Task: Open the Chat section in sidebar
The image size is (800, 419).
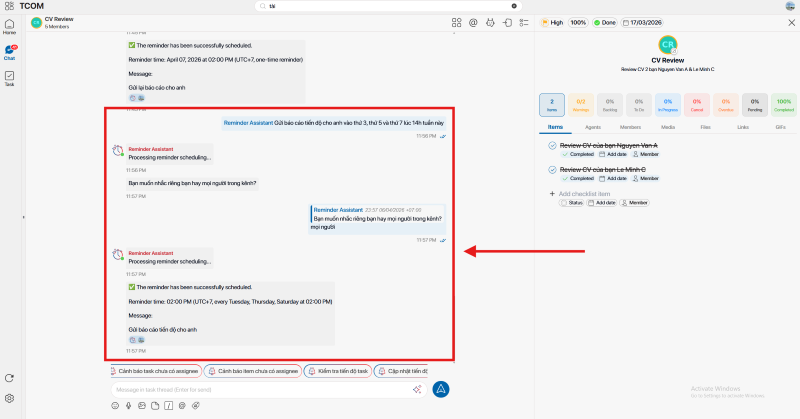Action: 10,52
